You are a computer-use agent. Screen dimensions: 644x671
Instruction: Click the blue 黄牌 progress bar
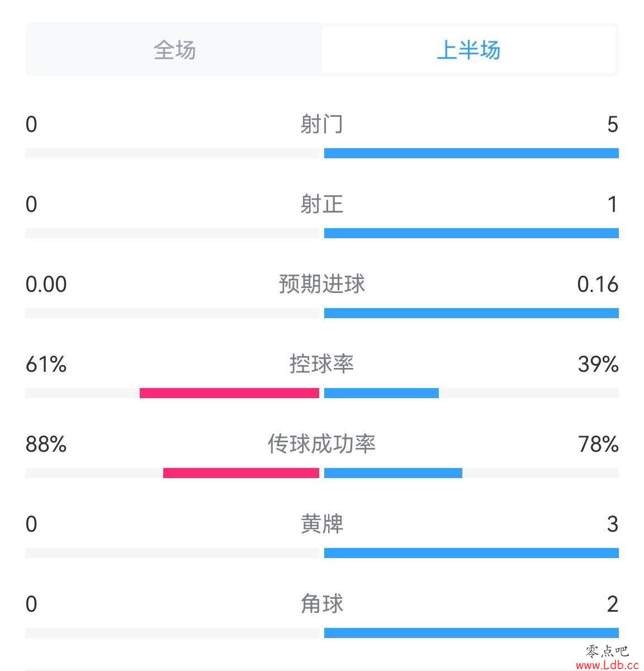pyautogui.click(x=471, y=553)
